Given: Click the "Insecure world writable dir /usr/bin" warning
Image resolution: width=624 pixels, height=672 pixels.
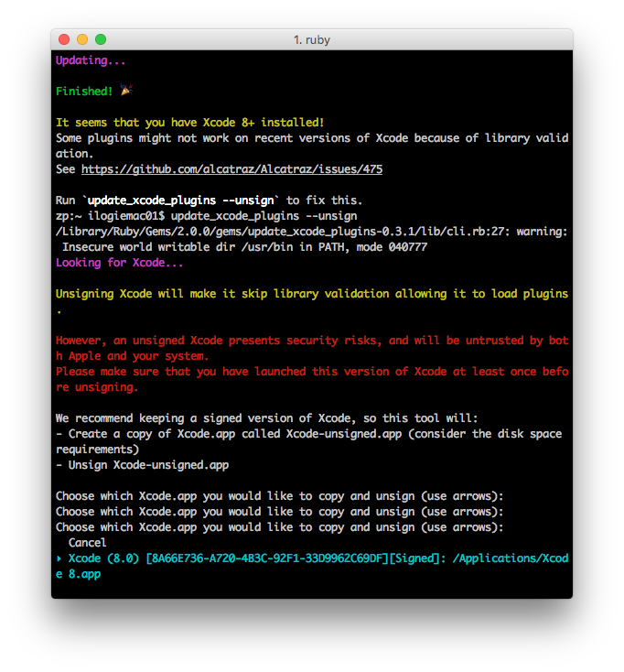Looking at the screenshot, I should click(244, 247).
